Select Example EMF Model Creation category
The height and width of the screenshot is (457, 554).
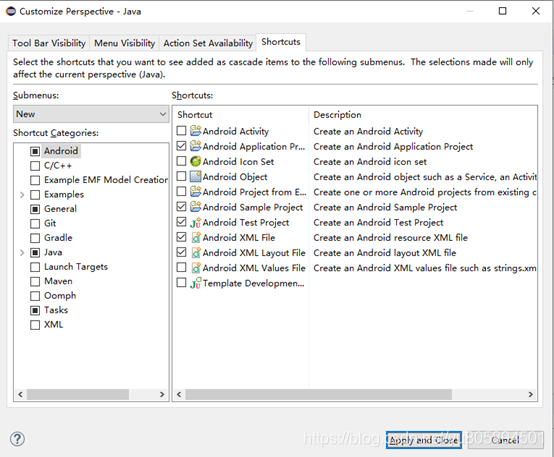[x=106, y=180]
